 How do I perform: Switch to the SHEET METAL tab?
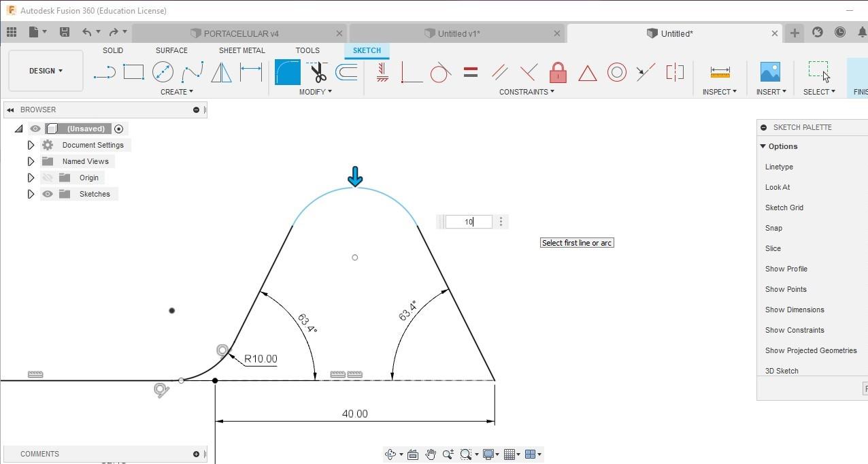241,50
